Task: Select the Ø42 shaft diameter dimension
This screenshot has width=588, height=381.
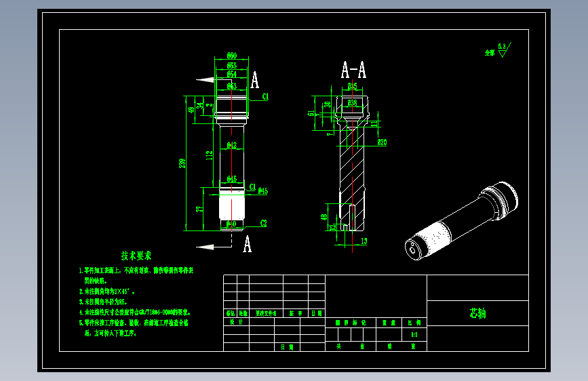Action: pyautogui.click(x=232, y=145)
